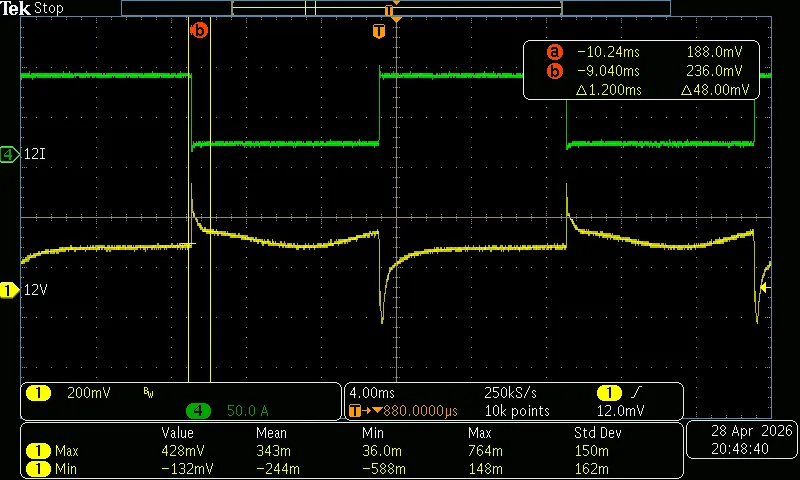Click the 50.0 A channel 4 scale
The height and width of the screenshot is (480, 800).
tap(247, 411)
